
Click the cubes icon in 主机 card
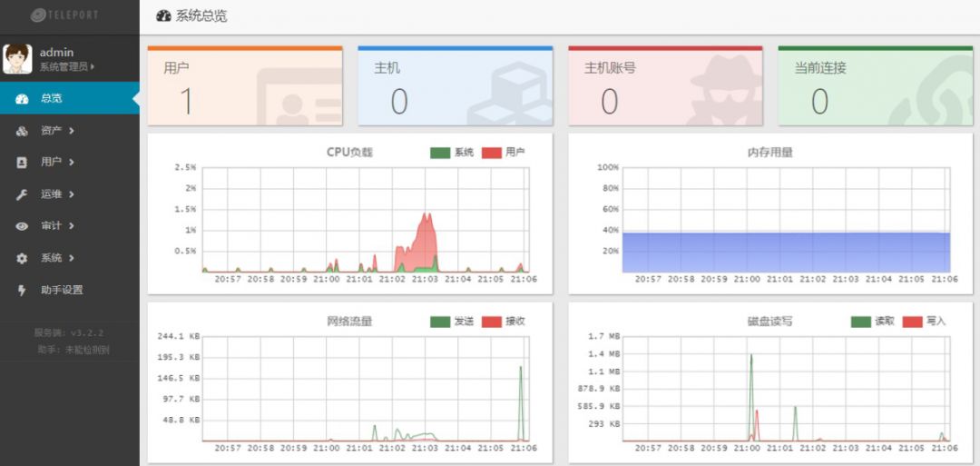click(x=510, y=94)
